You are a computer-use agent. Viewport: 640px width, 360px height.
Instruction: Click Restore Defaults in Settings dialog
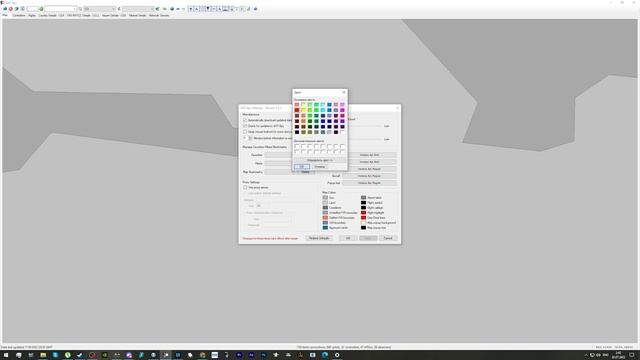pyautogui.click(x=319, y=238)
